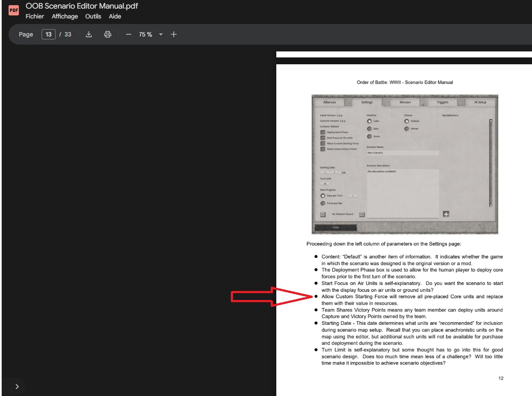Click the page number field

tap(48, 34)
